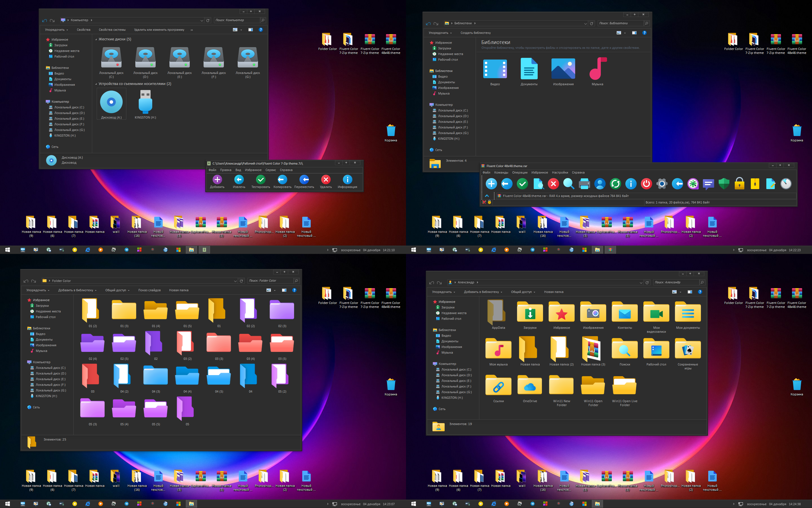Click the yellow zipper SFX icon in WinRAR
This screenshot has height=508, width=812.
click(755, 184)
